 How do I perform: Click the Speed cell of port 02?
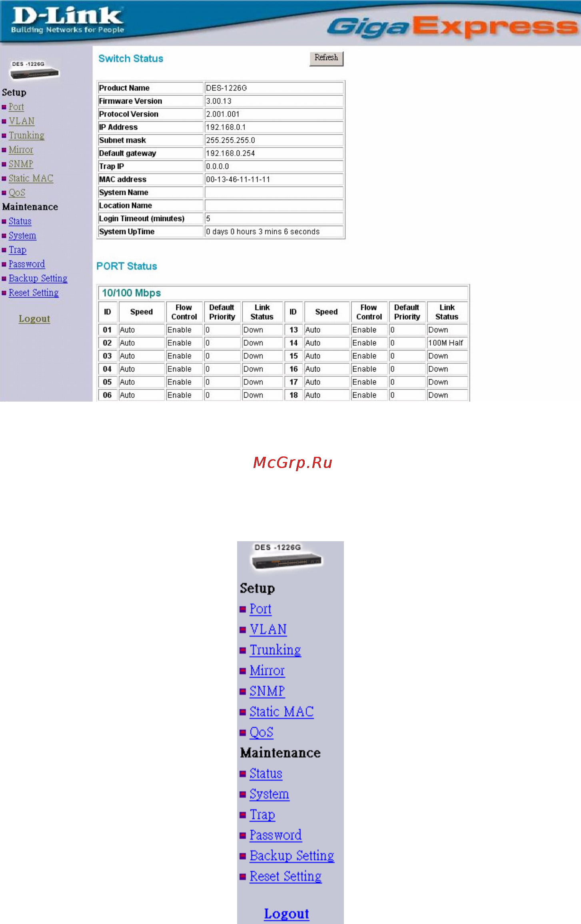(142, 343)
